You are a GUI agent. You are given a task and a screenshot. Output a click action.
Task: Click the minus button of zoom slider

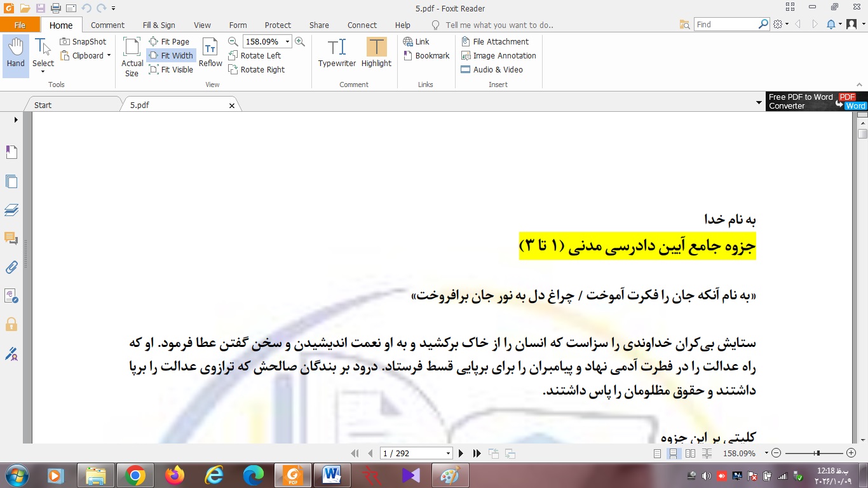tap(776, 454)
